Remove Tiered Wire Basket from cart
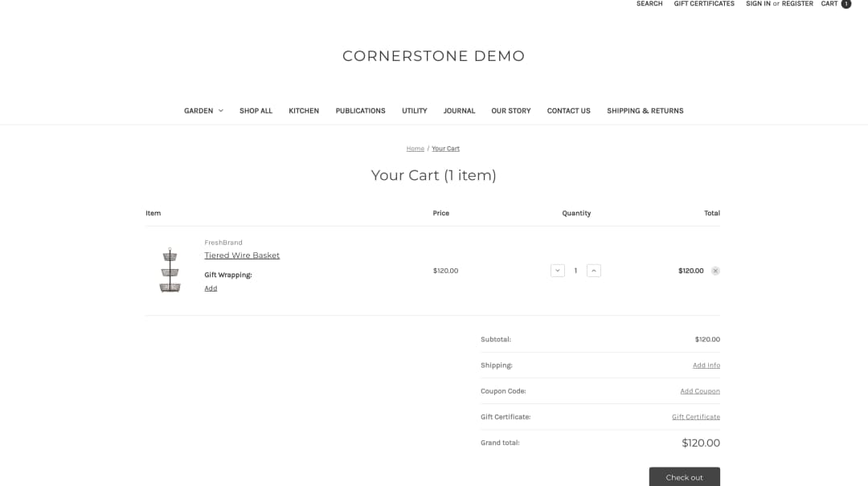This screenshot has height=486, width=868. click(715, 271)
